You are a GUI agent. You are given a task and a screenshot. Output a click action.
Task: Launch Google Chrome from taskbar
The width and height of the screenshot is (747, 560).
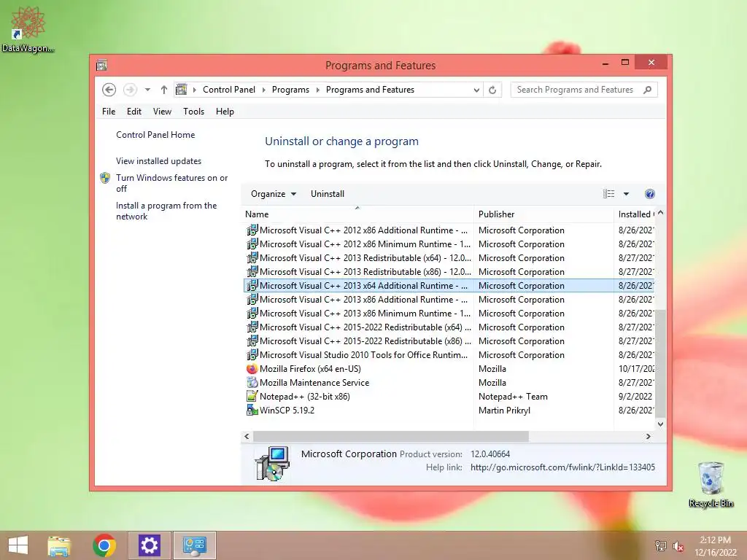104,545
